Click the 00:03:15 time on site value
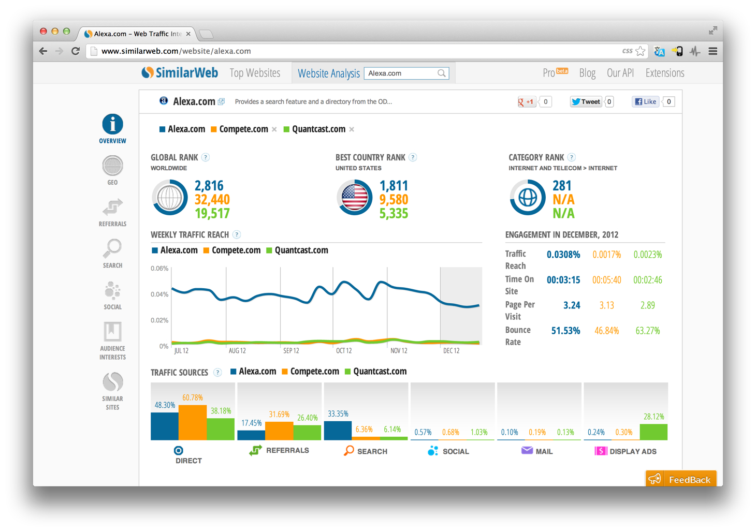756x532 pixels. [563, 280]
